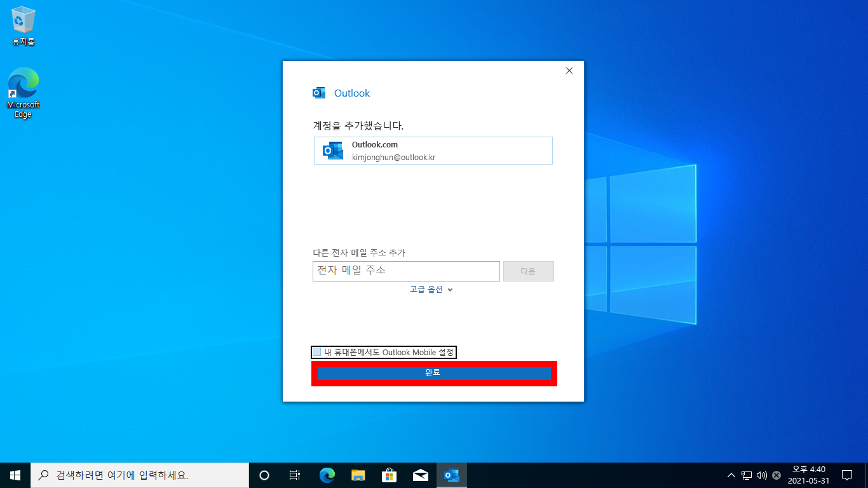Click the 완료 button to finish setup
868x488 pixels.
click(x=434, y=373)
